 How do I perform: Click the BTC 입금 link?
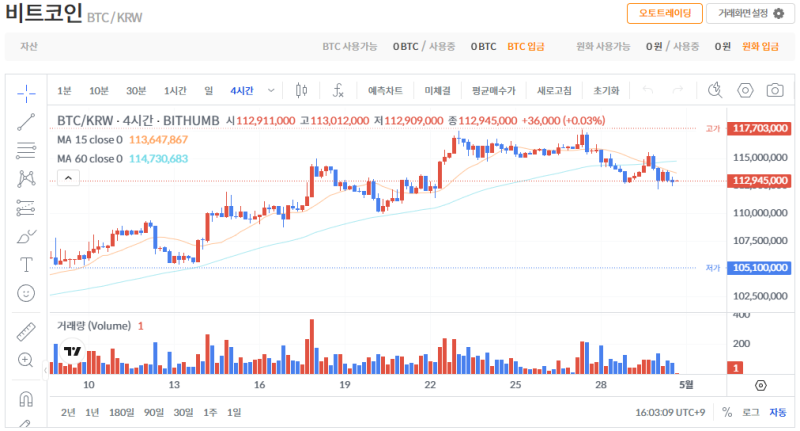click(526, 46)
